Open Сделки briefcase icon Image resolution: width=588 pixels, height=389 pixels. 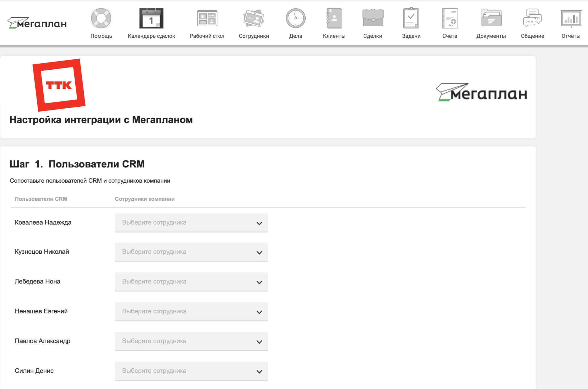(373, 19)
